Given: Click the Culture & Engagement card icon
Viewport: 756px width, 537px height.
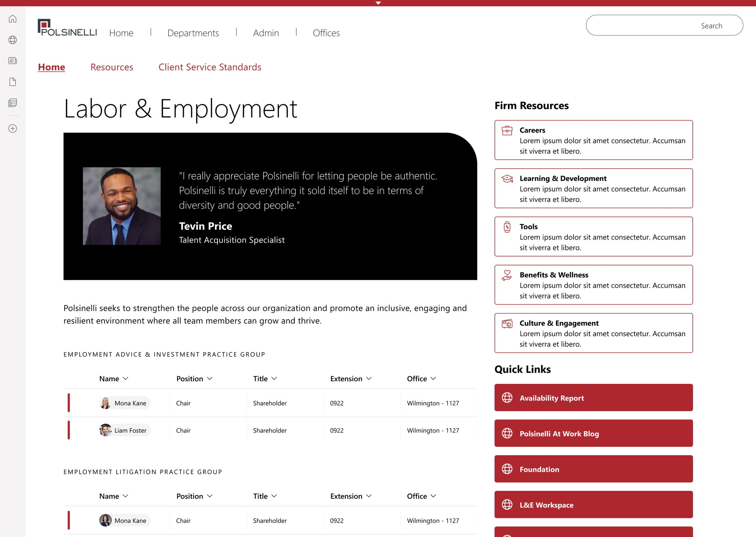Looking at the screenshot, I should pos(507,323).
